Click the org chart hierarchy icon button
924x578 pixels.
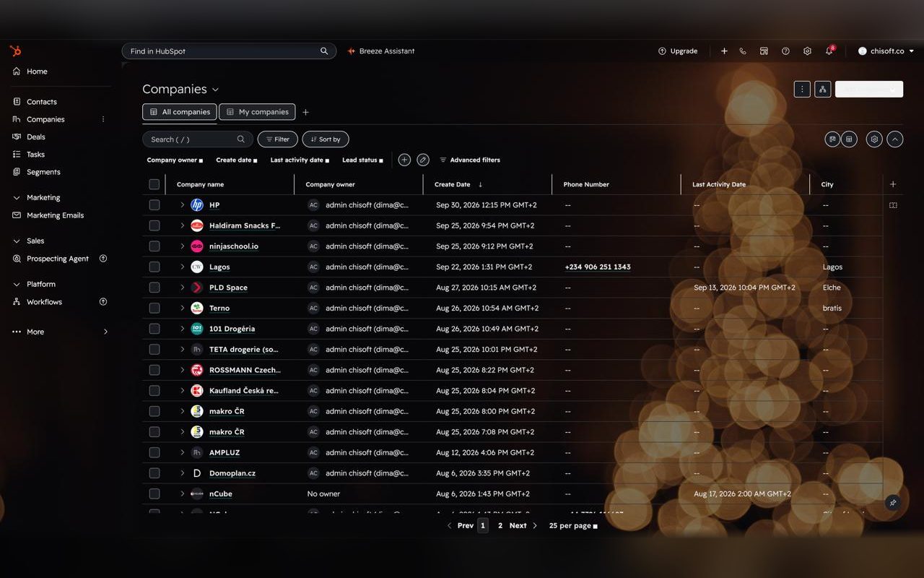coord(822,89)
